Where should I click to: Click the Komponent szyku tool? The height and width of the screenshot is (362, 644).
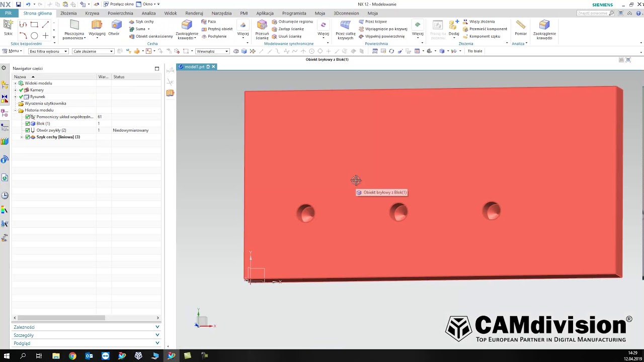click(481, 36)
